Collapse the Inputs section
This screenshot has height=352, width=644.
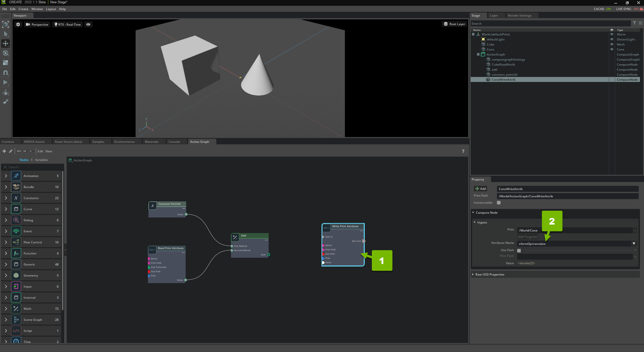(x=475, y=223)
